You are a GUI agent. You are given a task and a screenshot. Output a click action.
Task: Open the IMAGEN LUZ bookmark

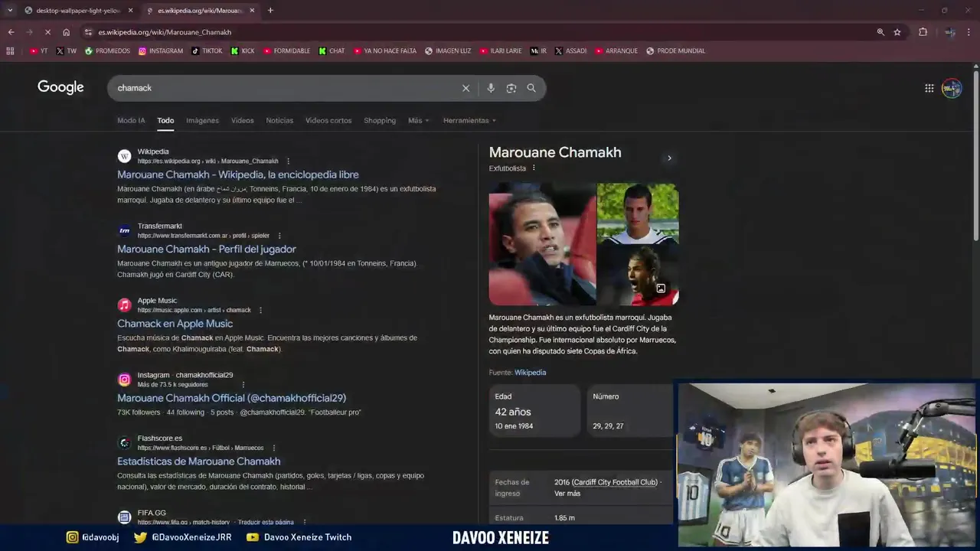point(448,51)
